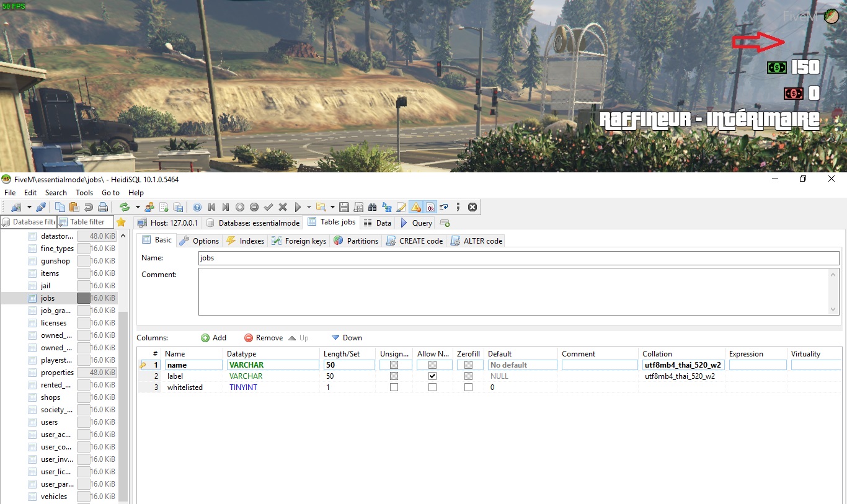The height and width of the screenshot is (504, 847).
Task: Click the binoculars Find text icon
Action: point(373,207)
